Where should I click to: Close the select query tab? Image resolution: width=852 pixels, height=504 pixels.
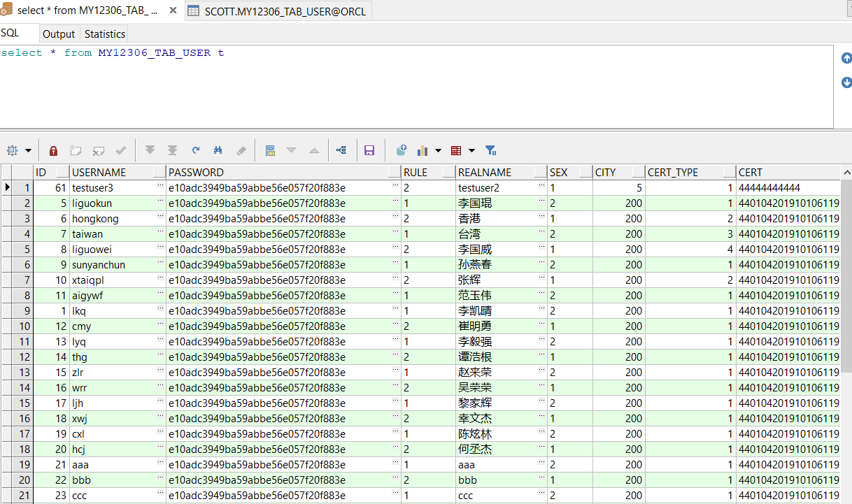(173, 10)
